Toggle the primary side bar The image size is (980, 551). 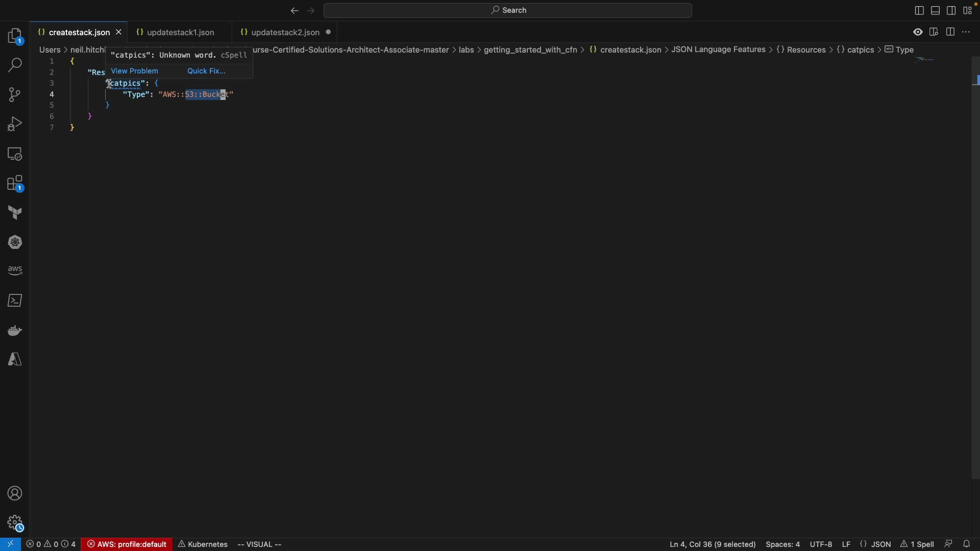pos(919,11)
